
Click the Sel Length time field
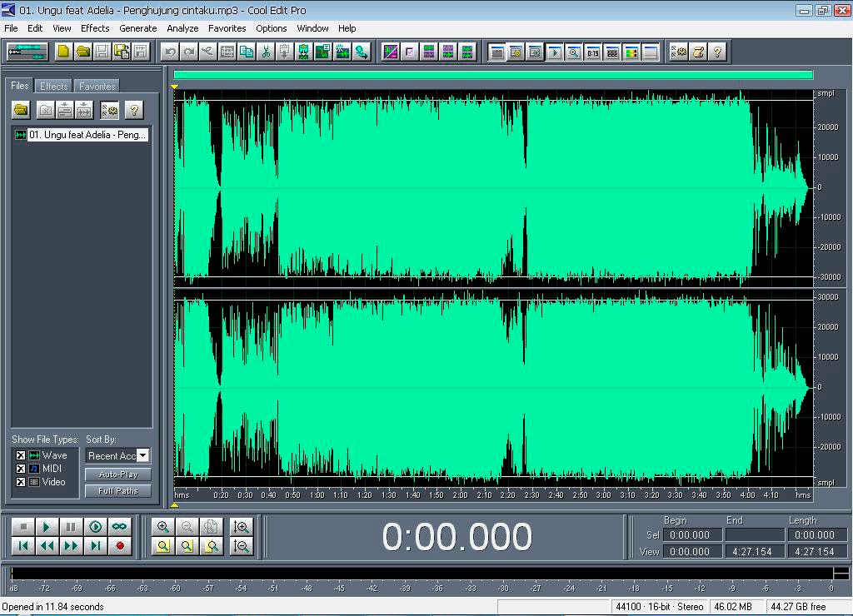[x=818, y=535]
